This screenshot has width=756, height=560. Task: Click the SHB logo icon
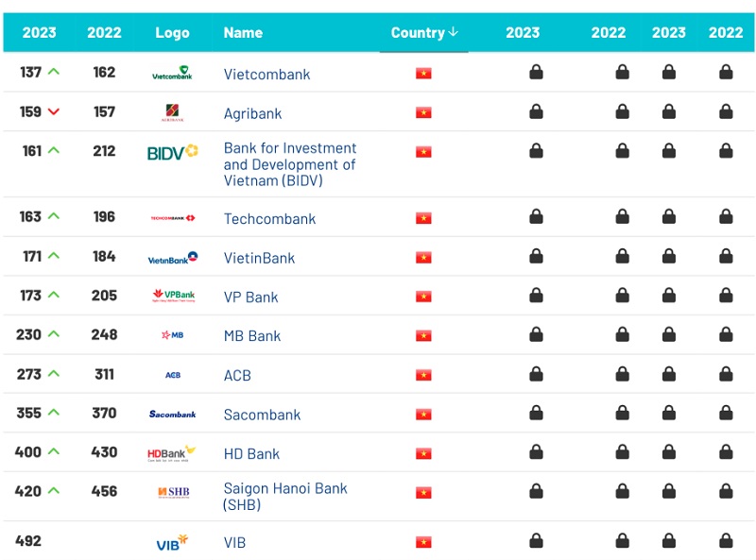[174, 492]
